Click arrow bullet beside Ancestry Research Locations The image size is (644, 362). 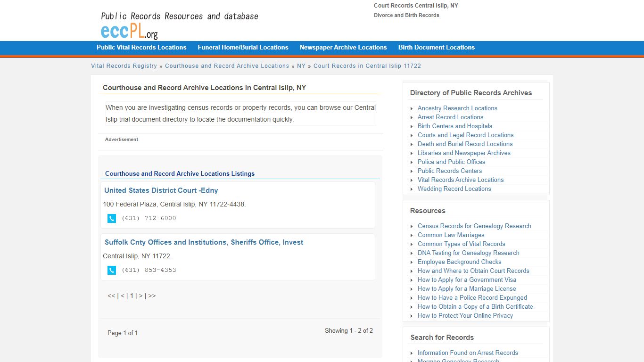[412, 108]
